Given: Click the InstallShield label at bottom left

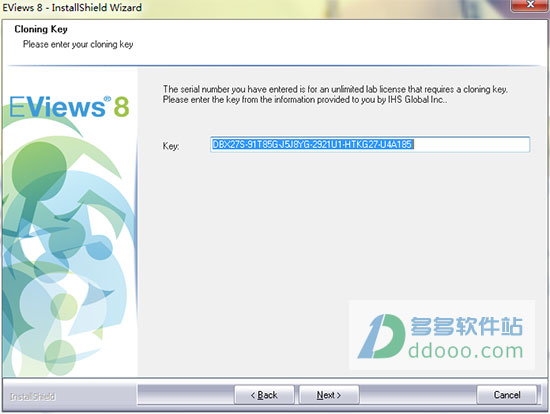Looking at the screenshot, I should click(32, 396).
